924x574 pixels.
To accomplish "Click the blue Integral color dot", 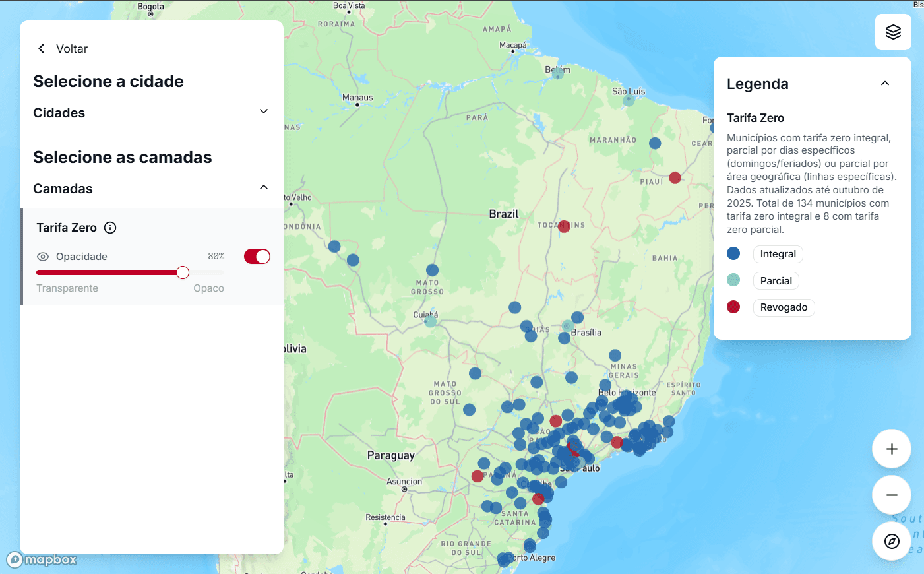I will [x=733, y=254].
